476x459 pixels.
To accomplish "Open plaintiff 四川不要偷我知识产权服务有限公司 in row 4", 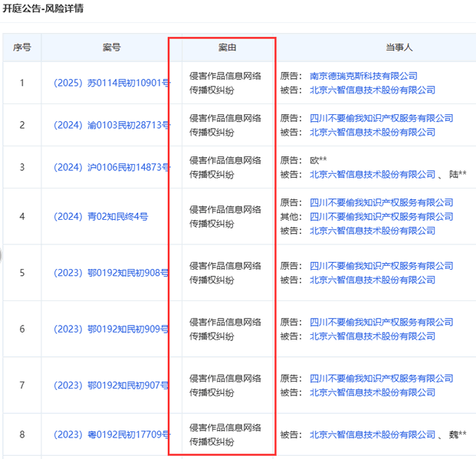I will click(x=381, y=202).
